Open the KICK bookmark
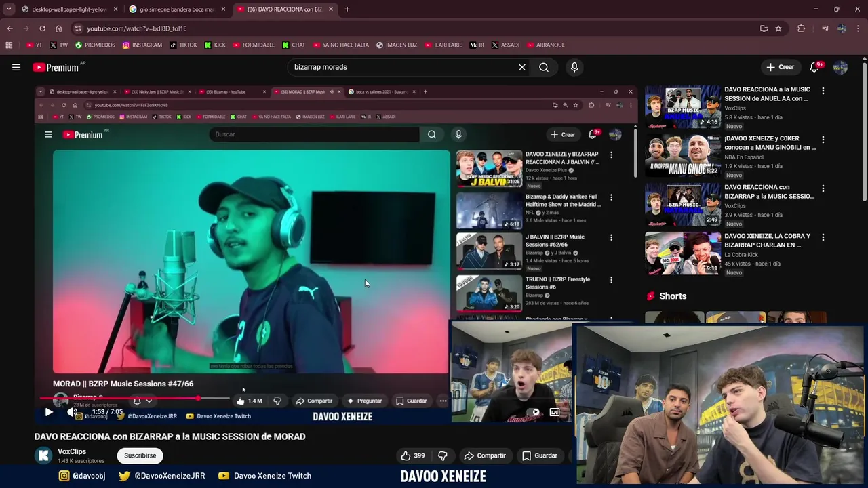 [215, 45]
